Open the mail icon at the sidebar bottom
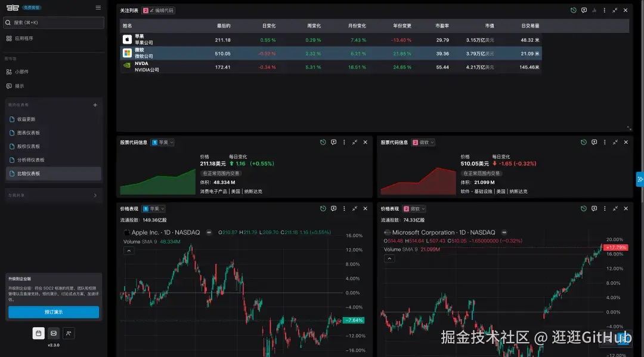 point(54,333)
